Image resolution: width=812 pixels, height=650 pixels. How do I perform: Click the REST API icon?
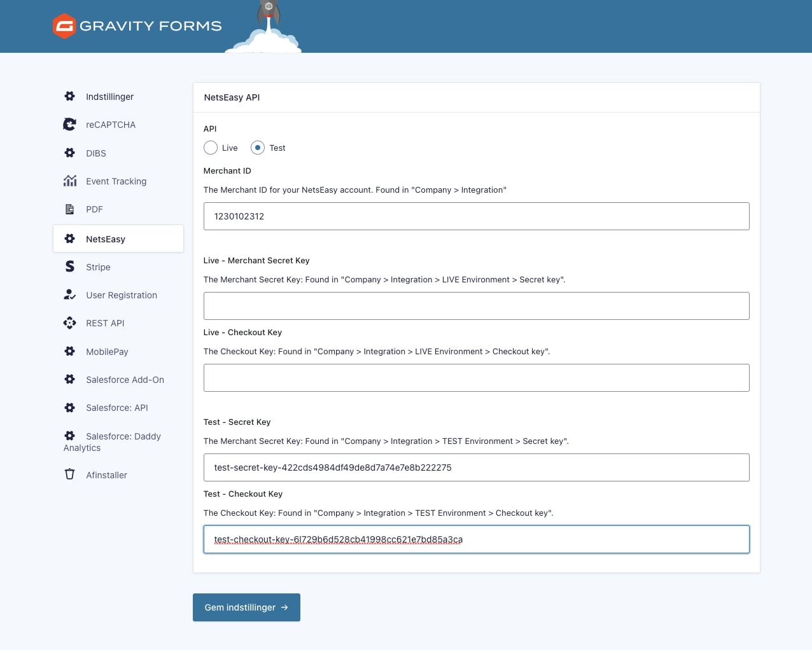point(70,322)
